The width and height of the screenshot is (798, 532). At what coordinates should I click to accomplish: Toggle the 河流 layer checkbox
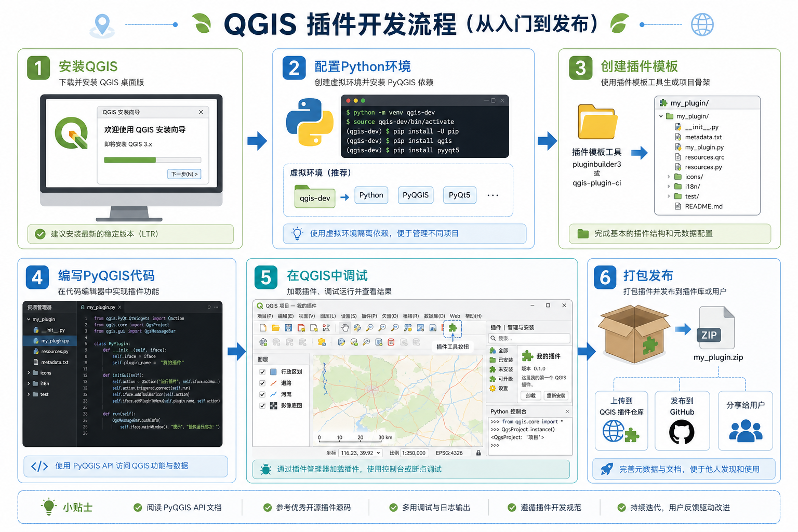coord(262,394)
